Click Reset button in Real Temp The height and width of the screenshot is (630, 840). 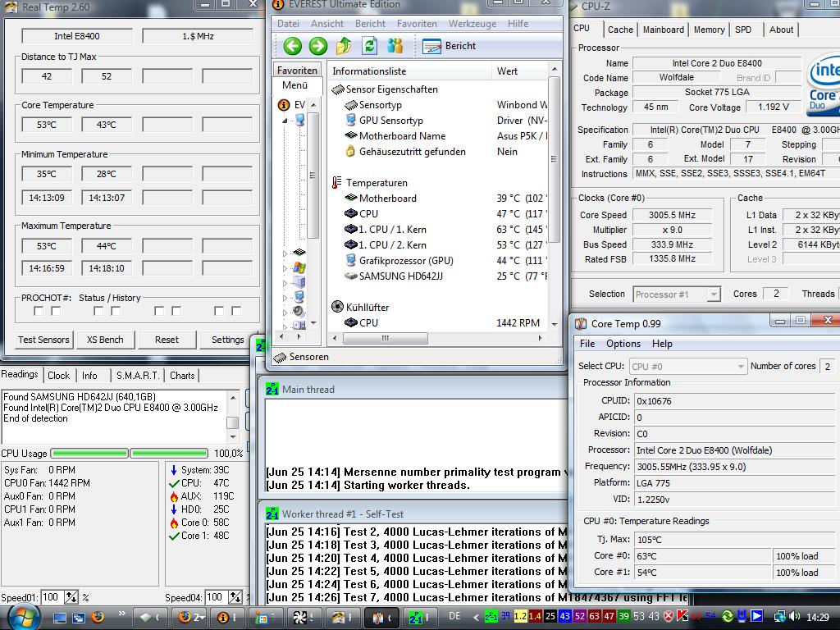(x=167, y=340)
